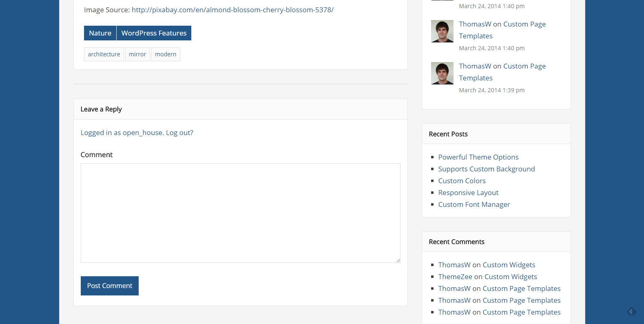The height and width of the screenshot is (324, 644).
Task: Go to the Custom Colors post
Action: [462, 181]
